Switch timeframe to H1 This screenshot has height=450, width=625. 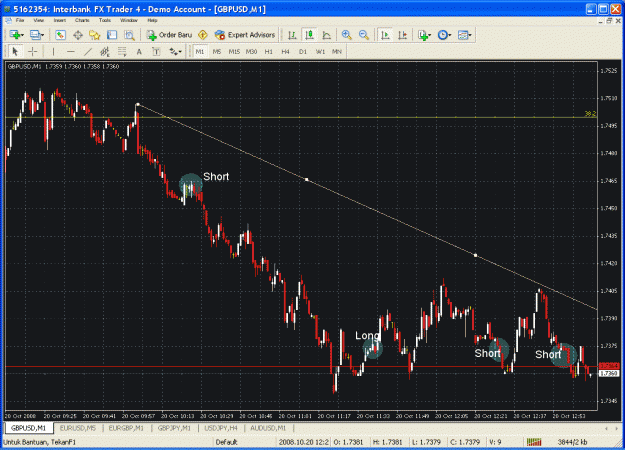click(269, 51)
